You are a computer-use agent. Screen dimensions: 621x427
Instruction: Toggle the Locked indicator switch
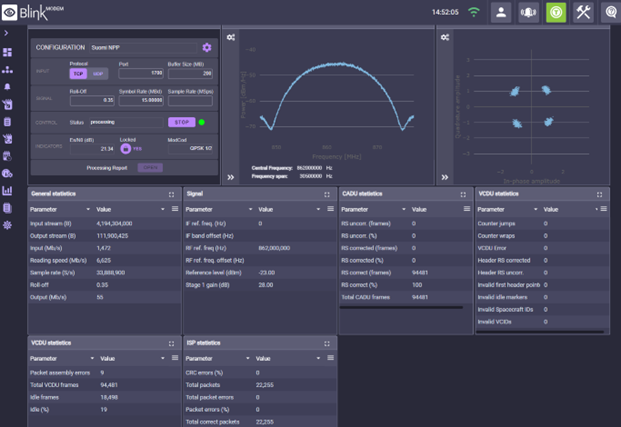tap(126, 149)
